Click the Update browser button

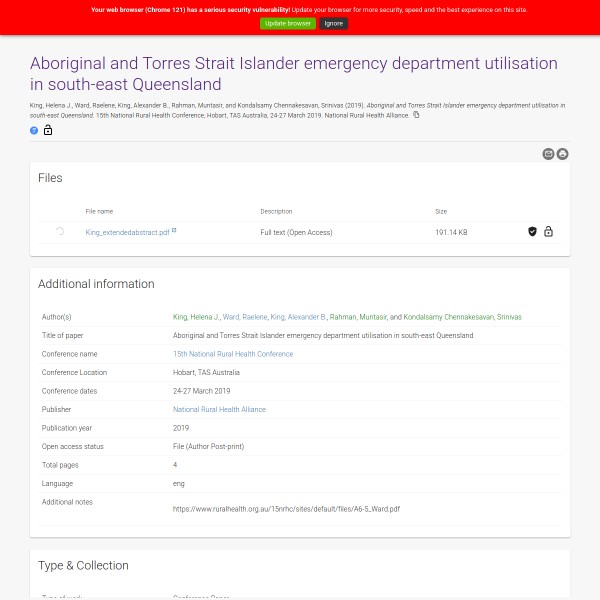288,23
